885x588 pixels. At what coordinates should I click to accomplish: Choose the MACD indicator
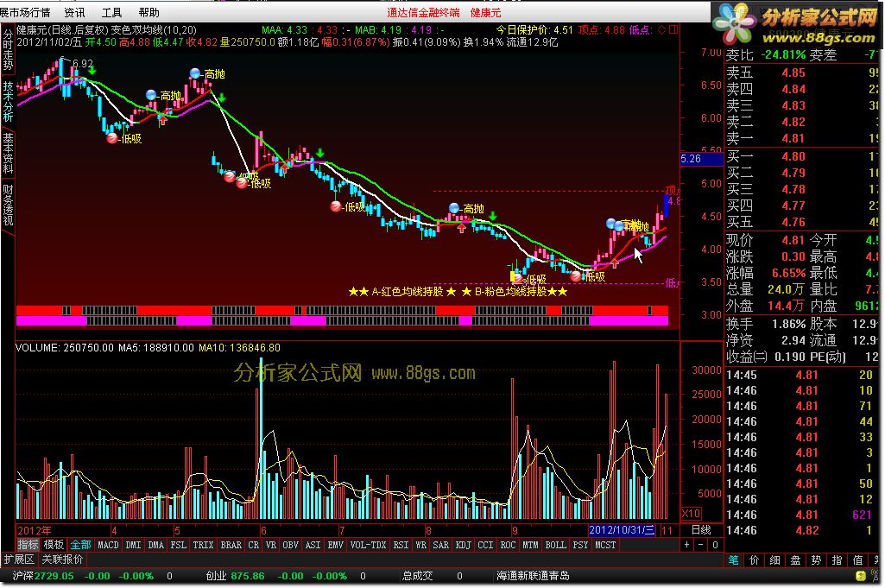(x=109, y=545)
